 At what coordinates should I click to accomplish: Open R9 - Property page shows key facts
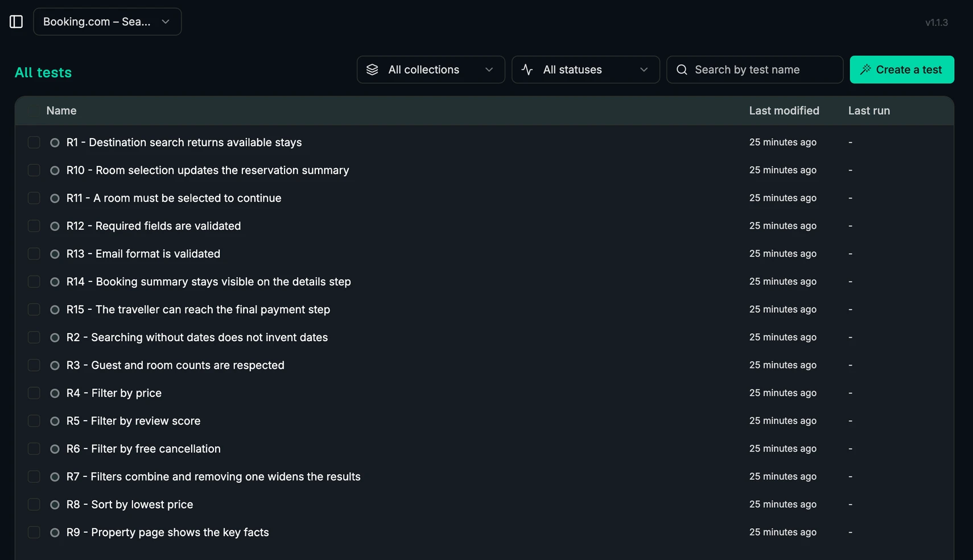(167, 532)
